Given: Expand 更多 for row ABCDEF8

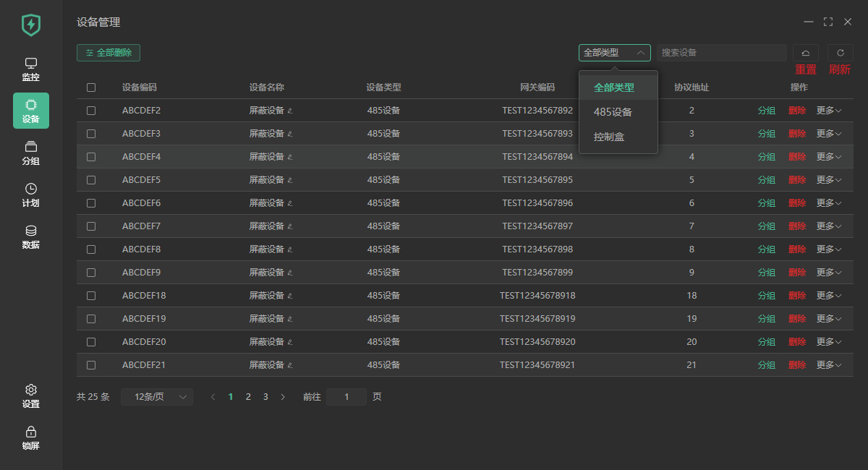Looking at the screenshot, I should 829,249.
